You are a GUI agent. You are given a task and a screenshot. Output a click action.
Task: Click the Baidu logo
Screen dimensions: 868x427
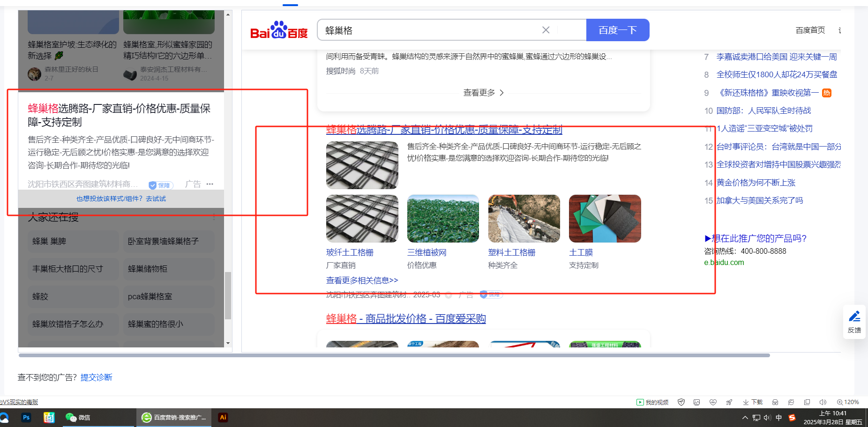[279, 30]
